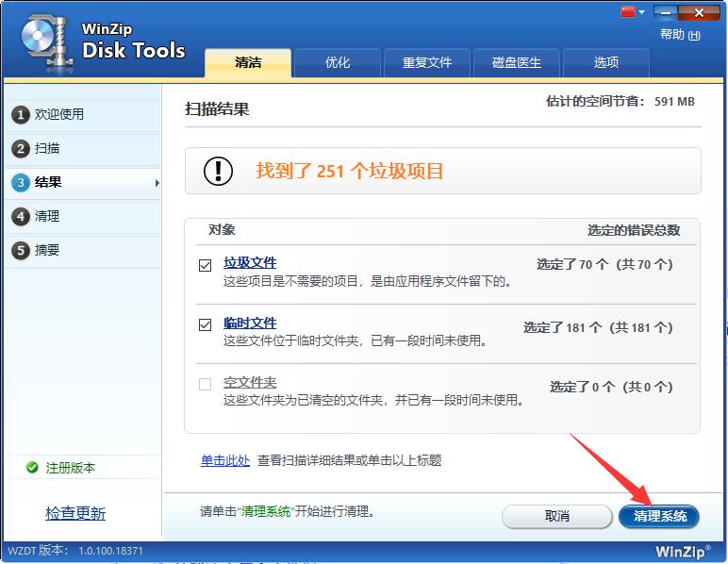Click the 这些项目是不需要的项目 description

[367, 281]
